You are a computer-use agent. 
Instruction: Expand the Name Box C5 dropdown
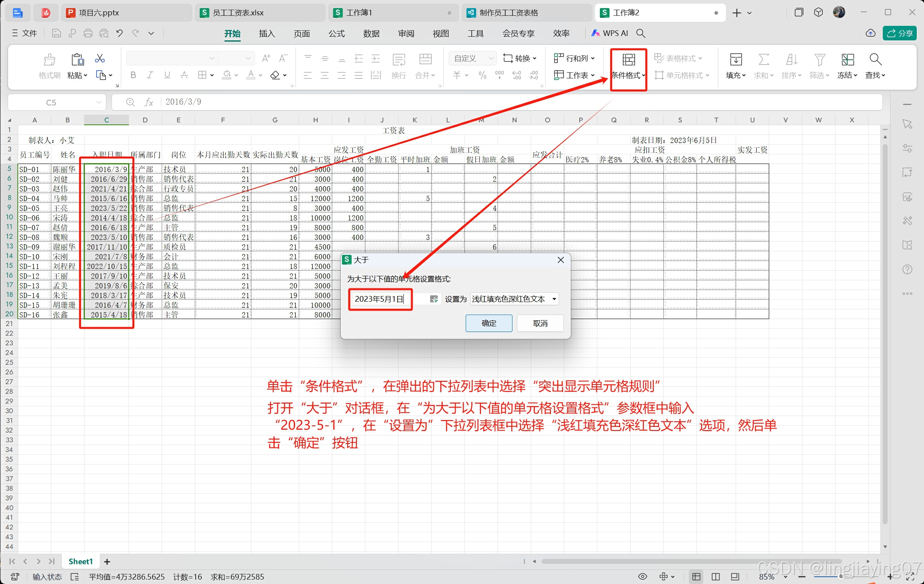pyautogui.click(x=99, y=103)
